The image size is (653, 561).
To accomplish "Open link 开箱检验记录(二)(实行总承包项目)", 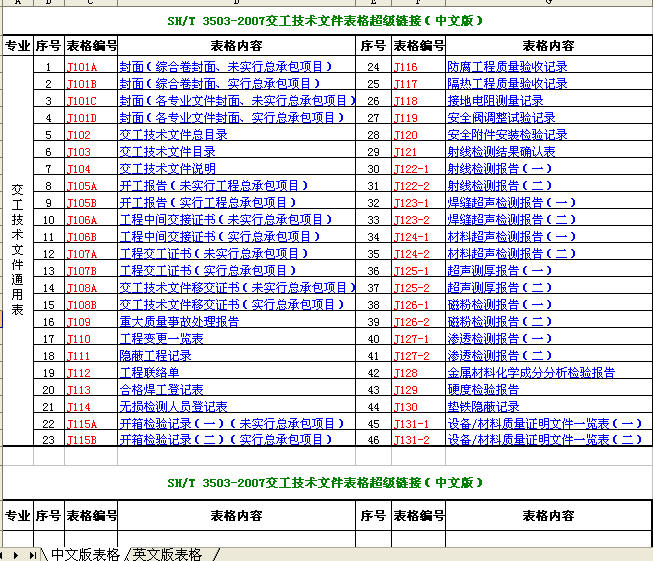I will point(226,439).
